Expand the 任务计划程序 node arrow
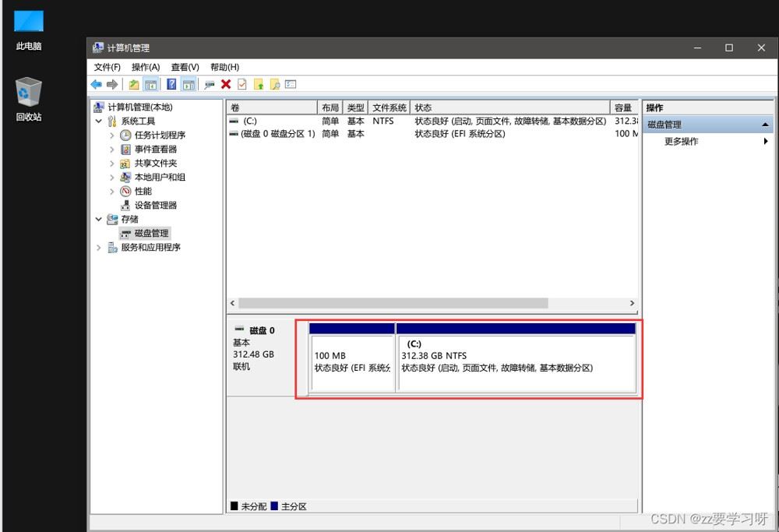This screenshot has height=532, width=779. 111,135
